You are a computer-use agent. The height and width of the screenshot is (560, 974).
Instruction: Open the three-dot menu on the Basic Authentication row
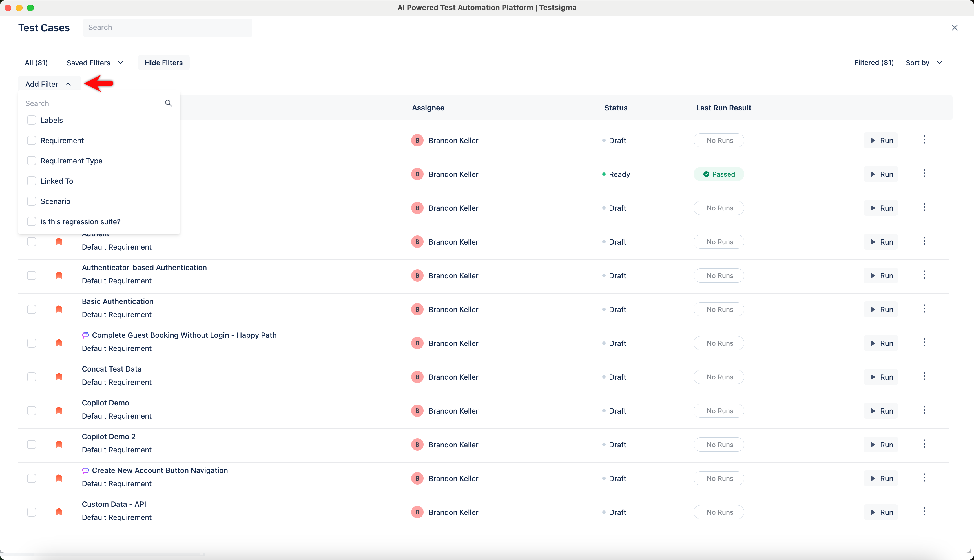click(x=924, y=308)
